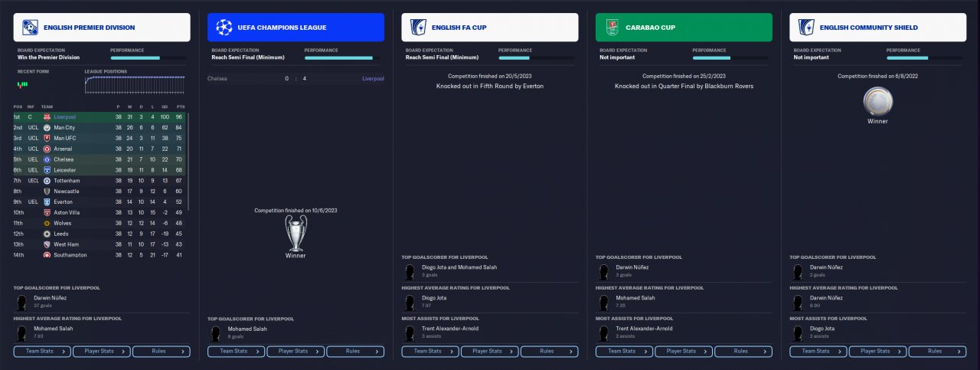Click Mohamed Salah name in Champions League panel
Viewport: 980px width, 370px height.
click(247, 329)
